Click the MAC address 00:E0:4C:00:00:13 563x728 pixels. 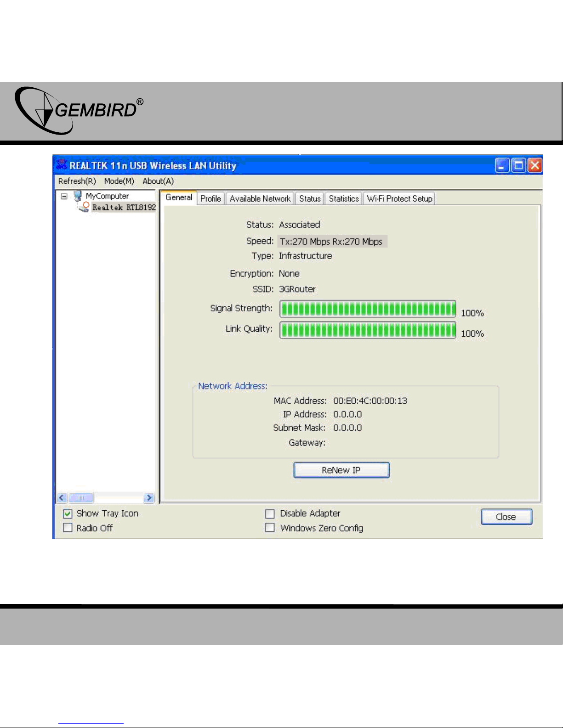(370, 401)
